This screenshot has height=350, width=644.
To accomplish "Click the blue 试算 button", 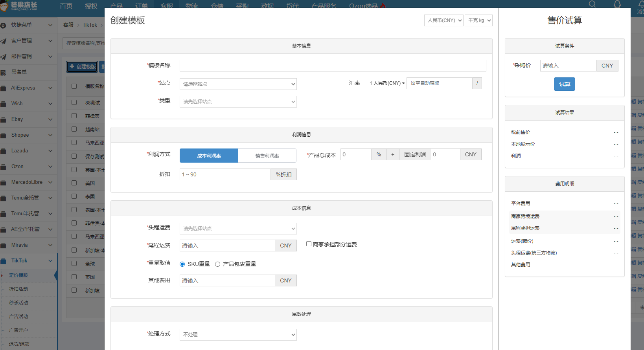I will (564, 84).
